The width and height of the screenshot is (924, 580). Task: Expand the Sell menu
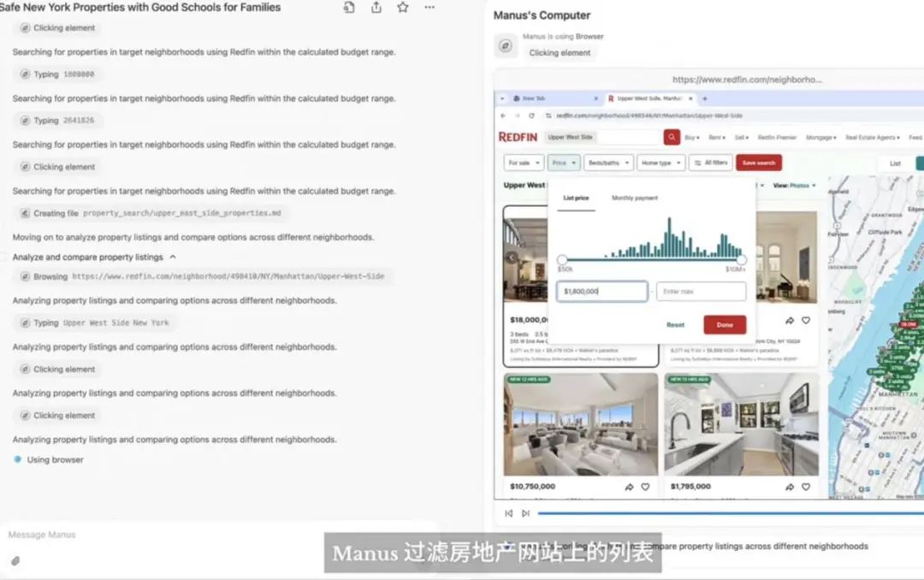point(741,138)
